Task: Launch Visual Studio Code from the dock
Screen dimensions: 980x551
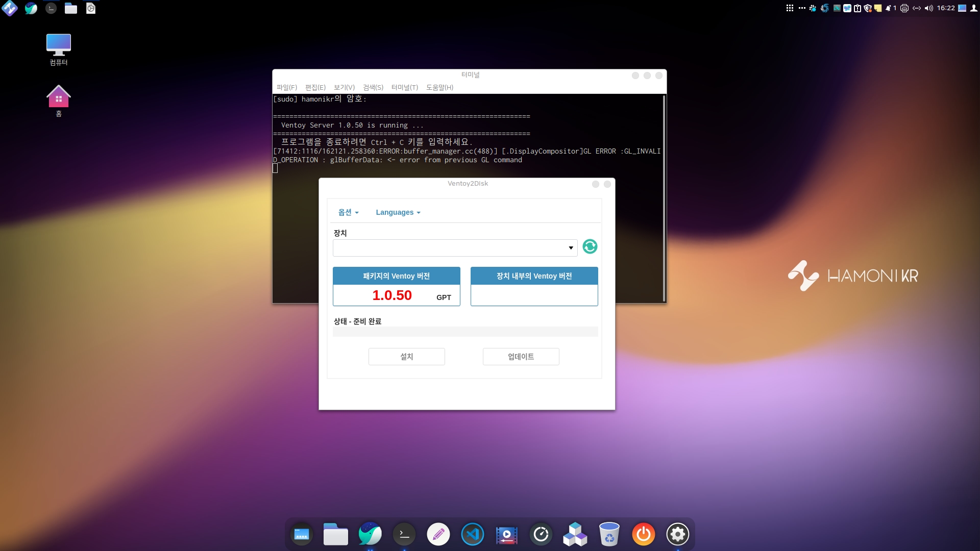Action: [472, 534]
